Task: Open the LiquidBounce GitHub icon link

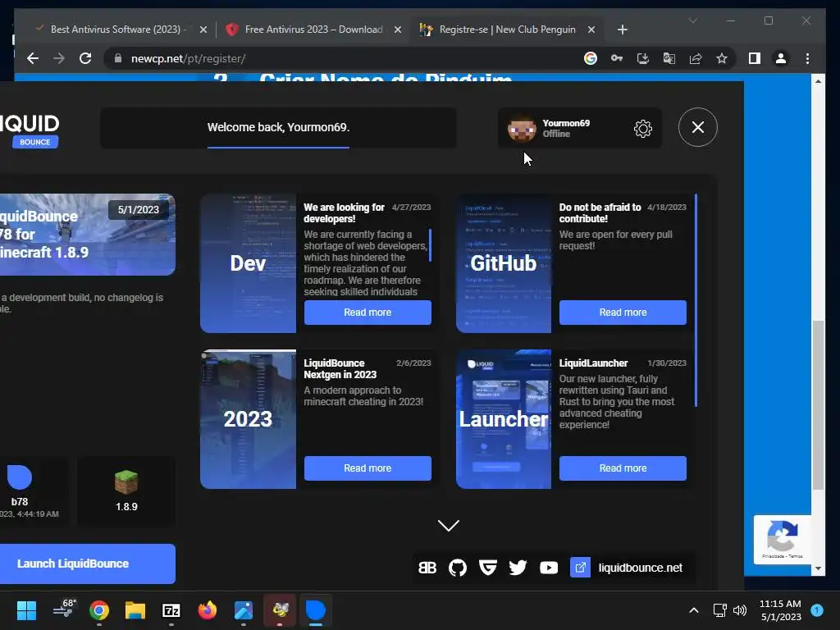Action: (458, 568)
